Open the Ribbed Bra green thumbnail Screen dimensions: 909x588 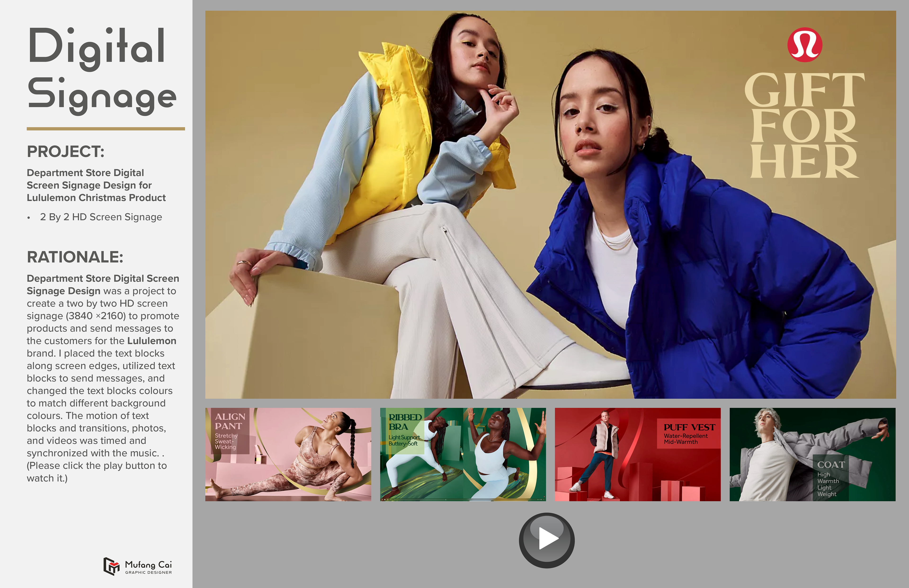[463, 454]
